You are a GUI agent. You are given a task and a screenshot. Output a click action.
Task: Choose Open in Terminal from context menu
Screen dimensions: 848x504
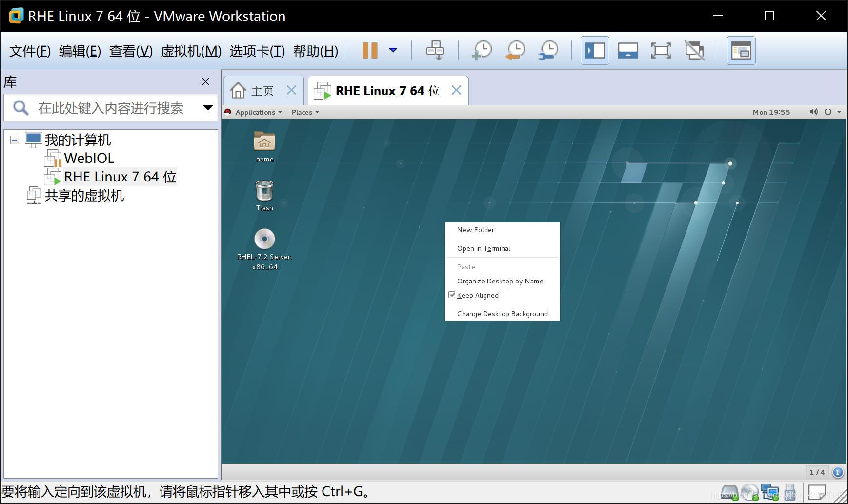pos(503,248)
